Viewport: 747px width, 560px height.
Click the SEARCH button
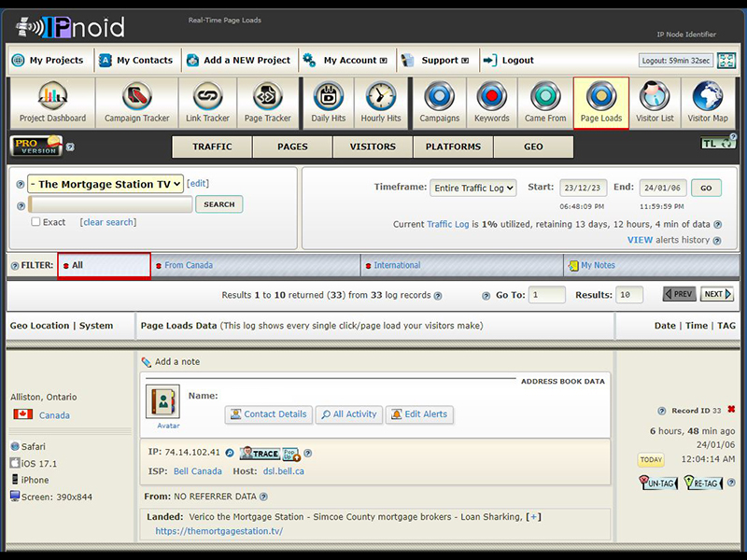(219, 204)
